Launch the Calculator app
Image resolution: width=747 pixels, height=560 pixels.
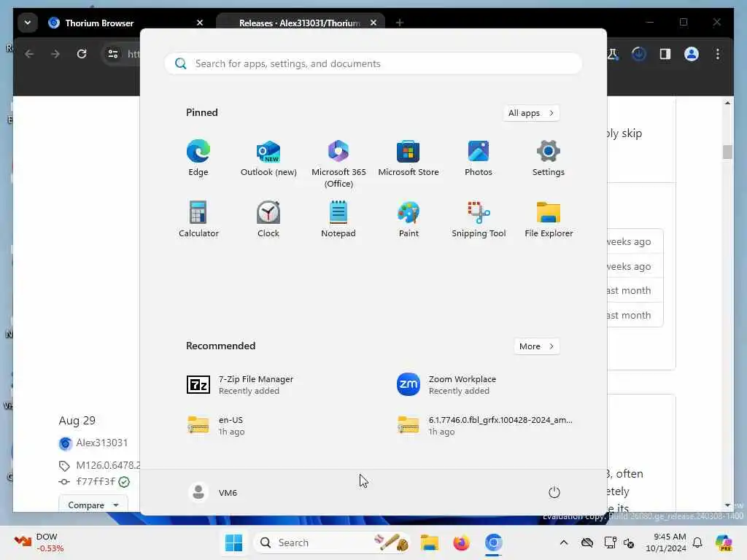[198, 219]
